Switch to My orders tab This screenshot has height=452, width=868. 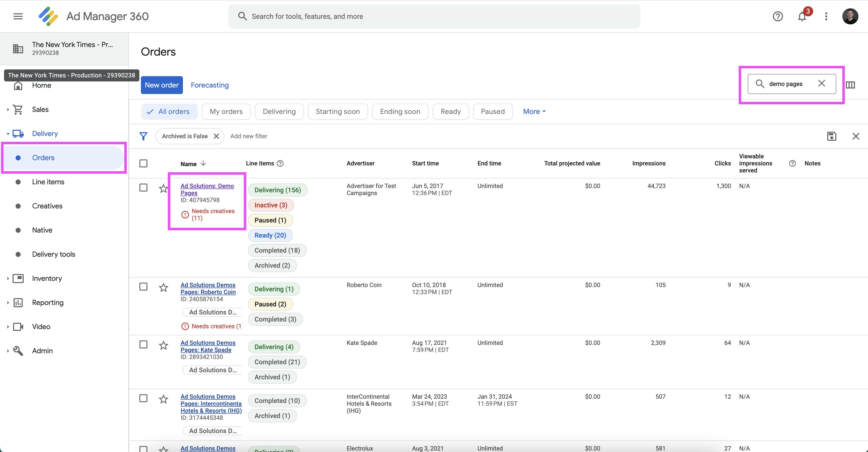[226, 111]
